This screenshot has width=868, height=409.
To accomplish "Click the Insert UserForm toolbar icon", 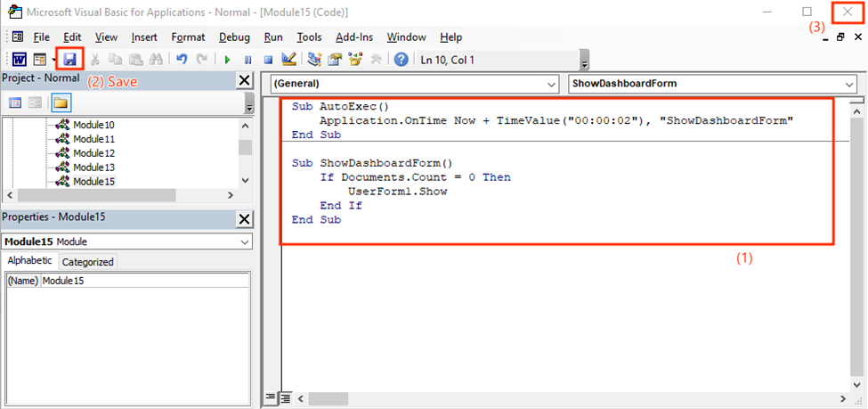I will 39,60.
